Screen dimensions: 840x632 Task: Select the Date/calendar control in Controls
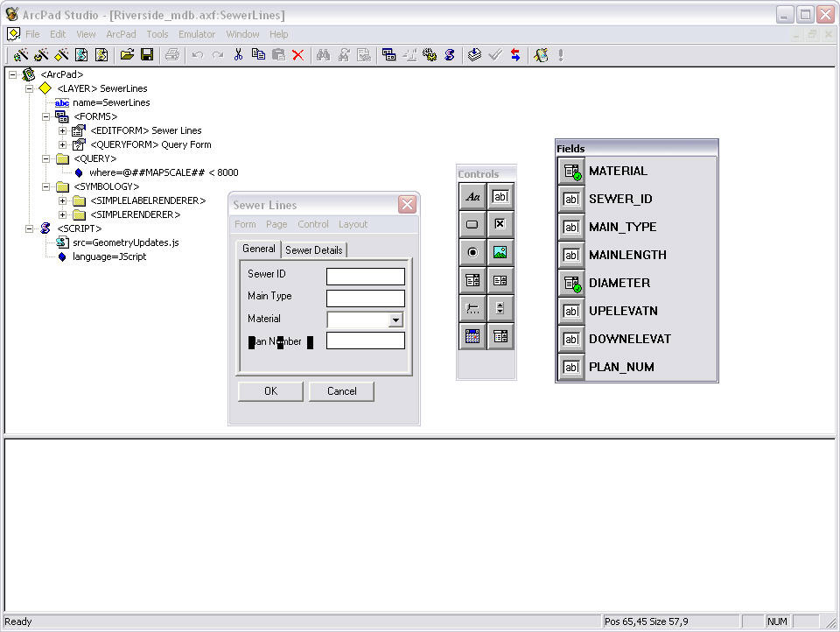472,336
